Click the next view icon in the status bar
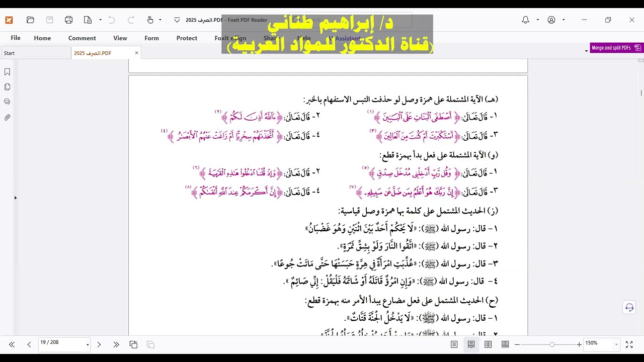This screenshot has height=362, width=644. click(150, 344)
